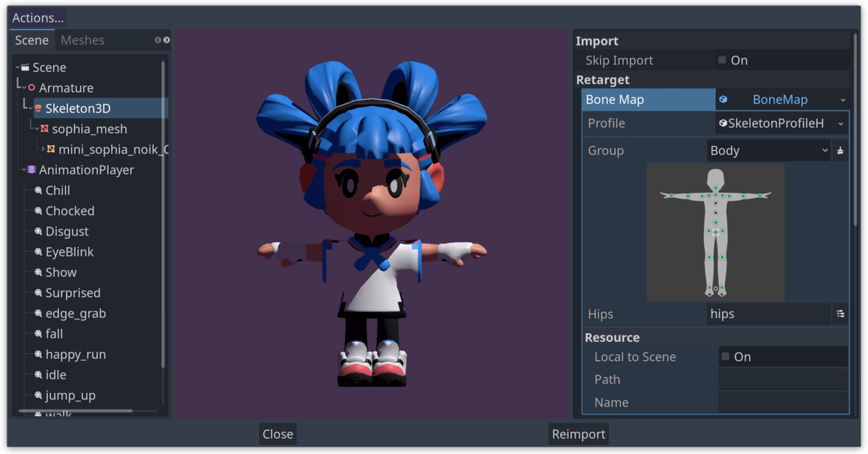Viewport: 868px width, 454px height.
Task: Click the sophia_mesh node icon
Action: point(45,129)
